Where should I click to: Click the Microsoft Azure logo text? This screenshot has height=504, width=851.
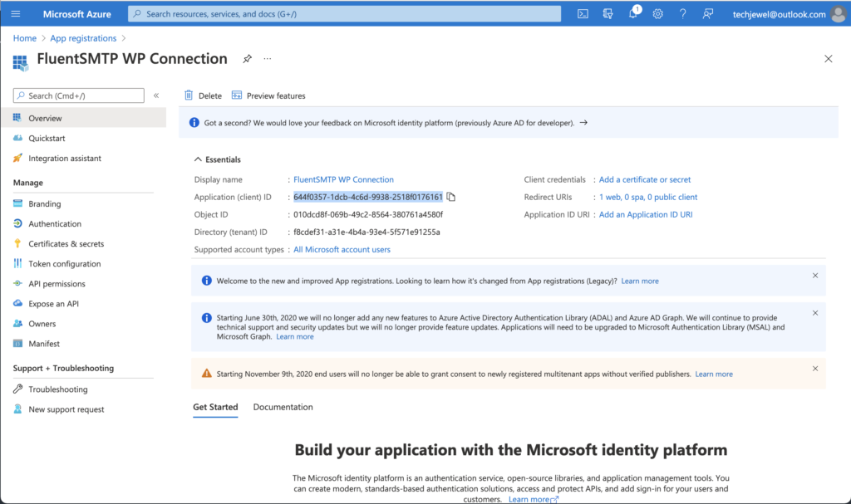click(x=77, y=14)
